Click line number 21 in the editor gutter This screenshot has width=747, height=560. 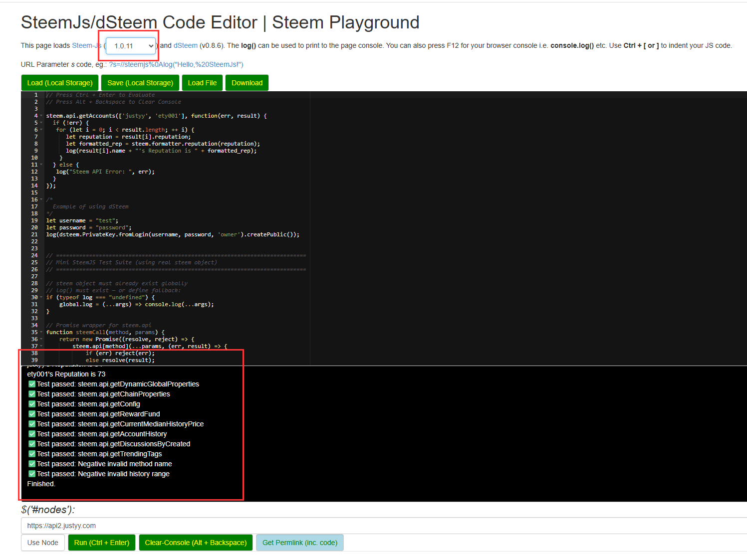[34, 234]
